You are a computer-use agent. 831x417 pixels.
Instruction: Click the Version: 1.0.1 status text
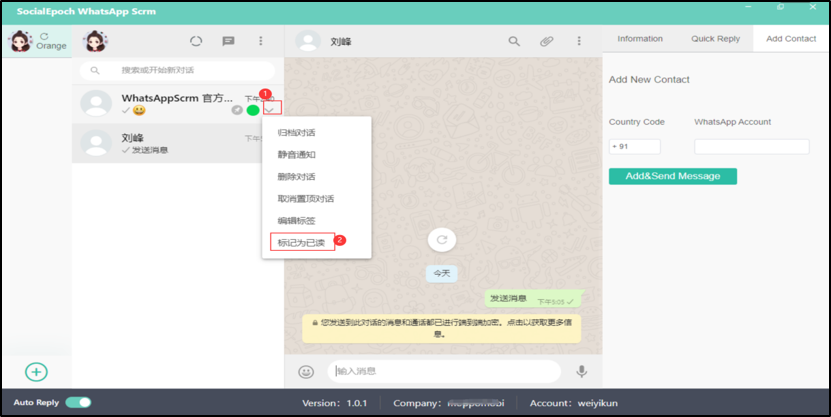(x=334, y=403)
